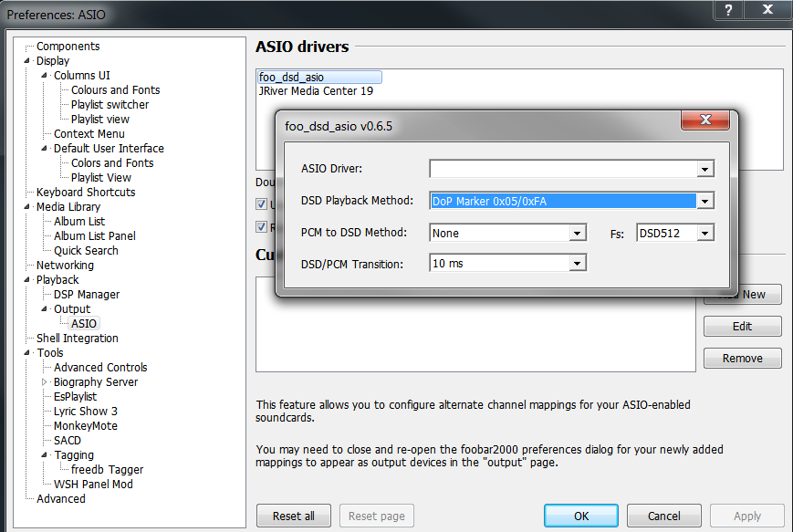
Task: Select Playback in the preferences tree
Action: click(x=57, y=279)
